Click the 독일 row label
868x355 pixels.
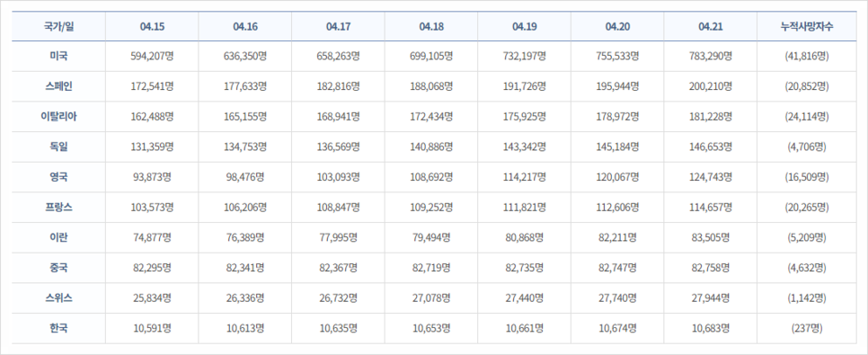coord(58,146)
